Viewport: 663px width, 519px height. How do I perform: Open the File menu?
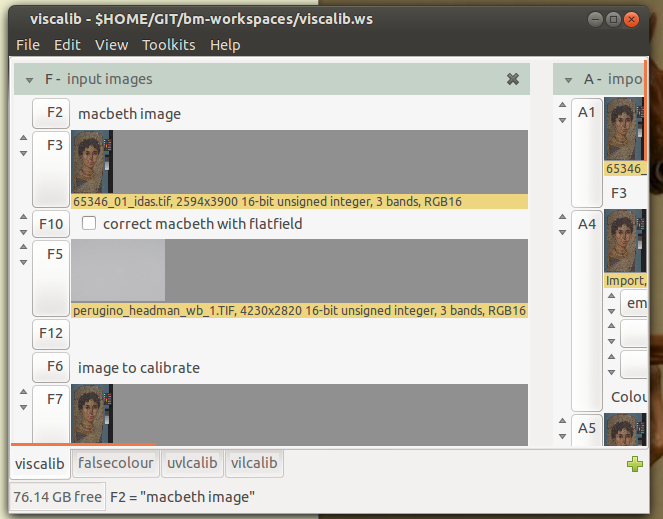coord(28,45)
